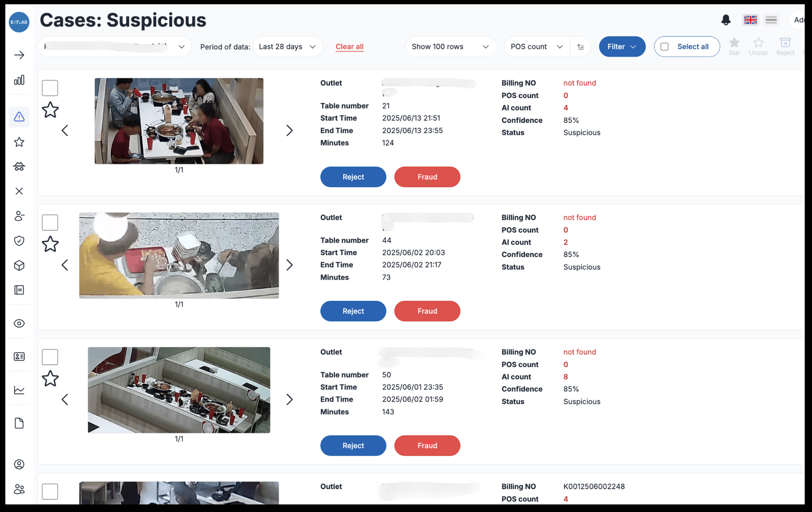The image size is (812, 512).
Task: Expand sidebar with the arrow icon
Action: tap(19, 55)
